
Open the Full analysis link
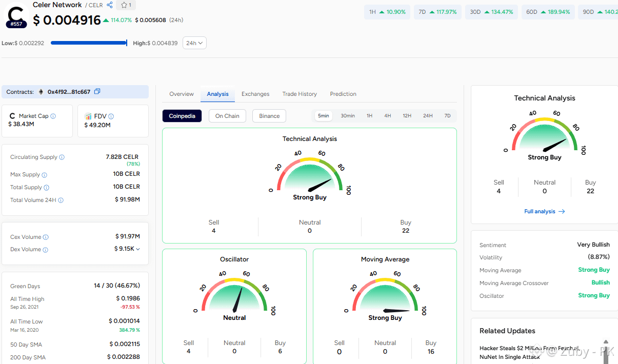click(x=545, y=211)
